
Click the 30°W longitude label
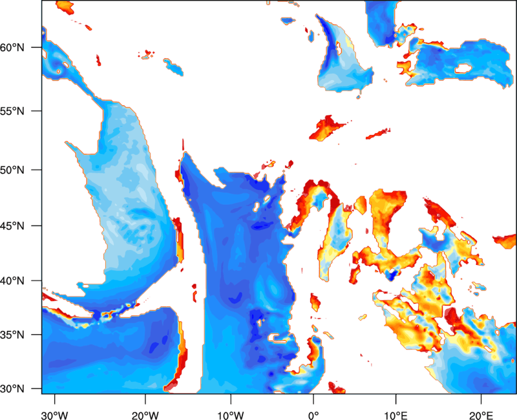[x=54, y=415]
